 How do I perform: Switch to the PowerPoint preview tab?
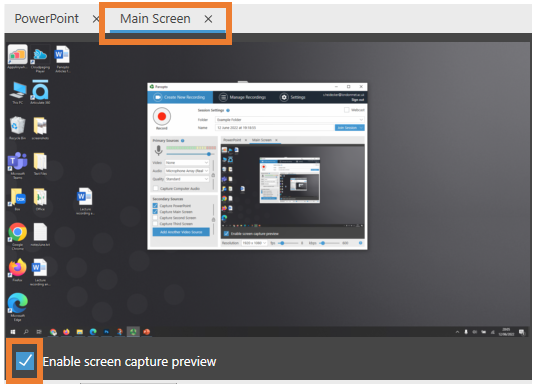[x=47, y=19]
